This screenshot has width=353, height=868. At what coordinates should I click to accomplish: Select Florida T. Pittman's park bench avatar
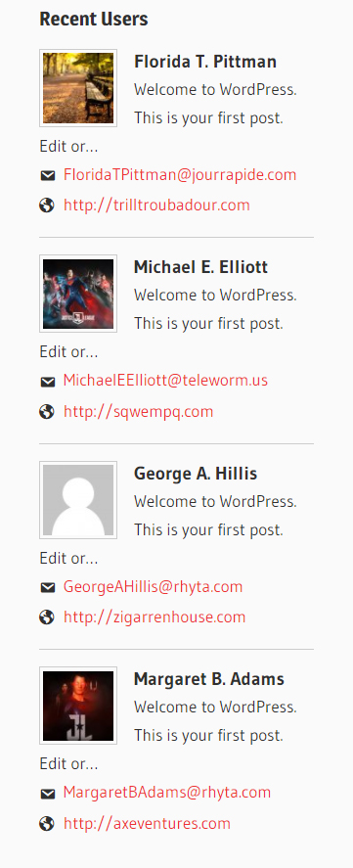click(78, 88)
